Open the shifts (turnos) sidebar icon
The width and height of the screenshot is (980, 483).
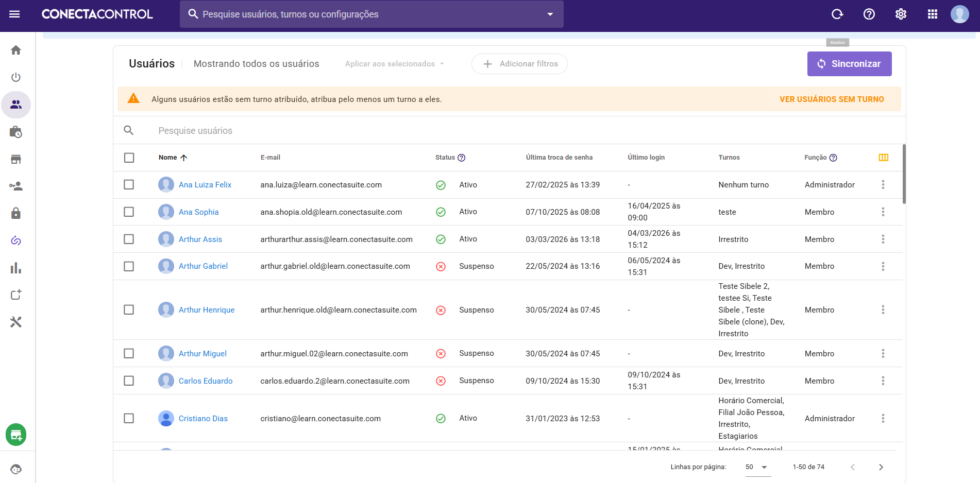[x=15, y=132]
